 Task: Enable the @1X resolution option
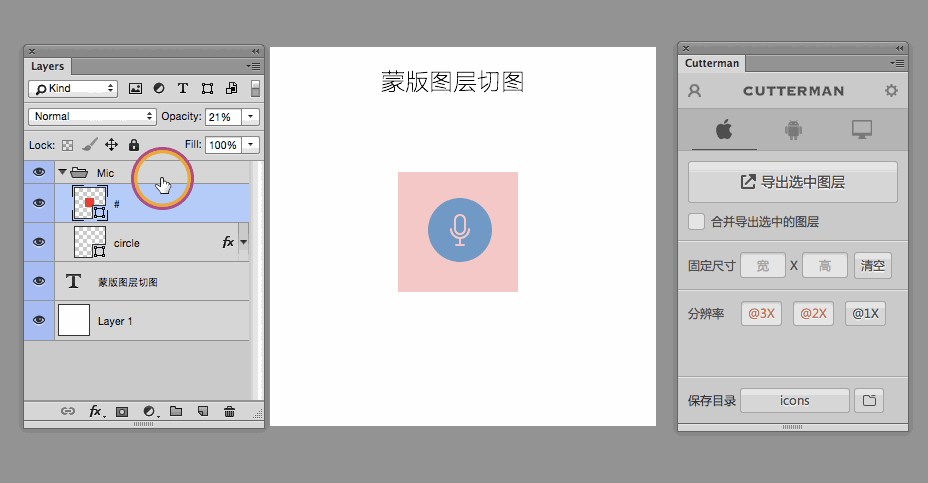(865, 314)
